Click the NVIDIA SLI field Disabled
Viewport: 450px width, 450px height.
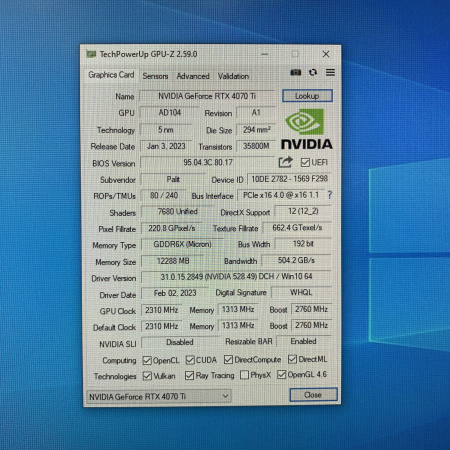(180, 342)
